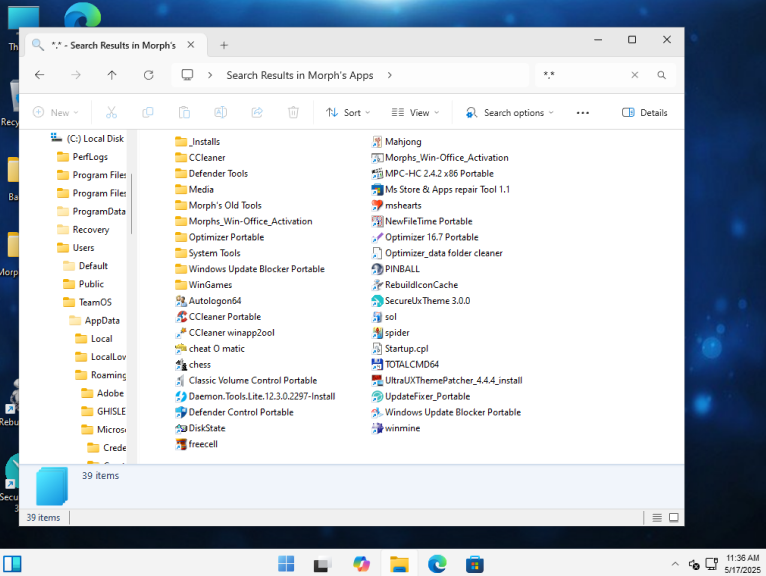Open the Search options dropdown
The height and width of the screenshot is (576, 766).
click(x=510, y=113)
